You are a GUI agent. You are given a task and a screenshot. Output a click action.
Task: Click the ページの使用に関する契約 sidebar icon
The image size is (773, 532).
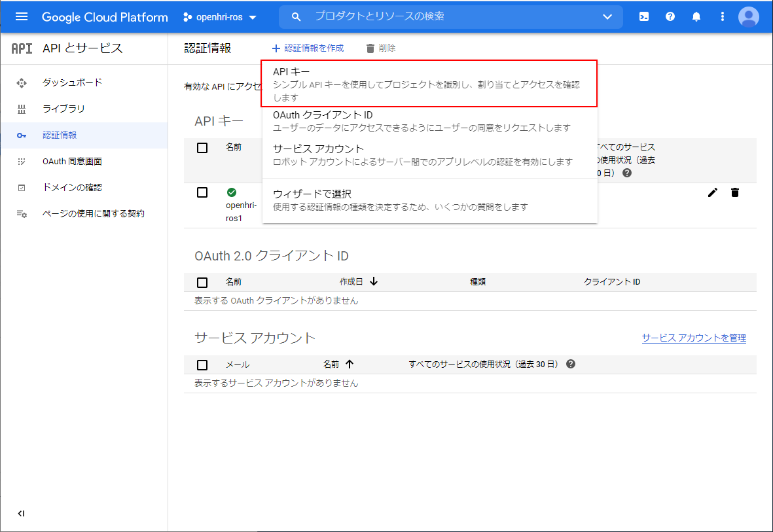coord(21,214)
